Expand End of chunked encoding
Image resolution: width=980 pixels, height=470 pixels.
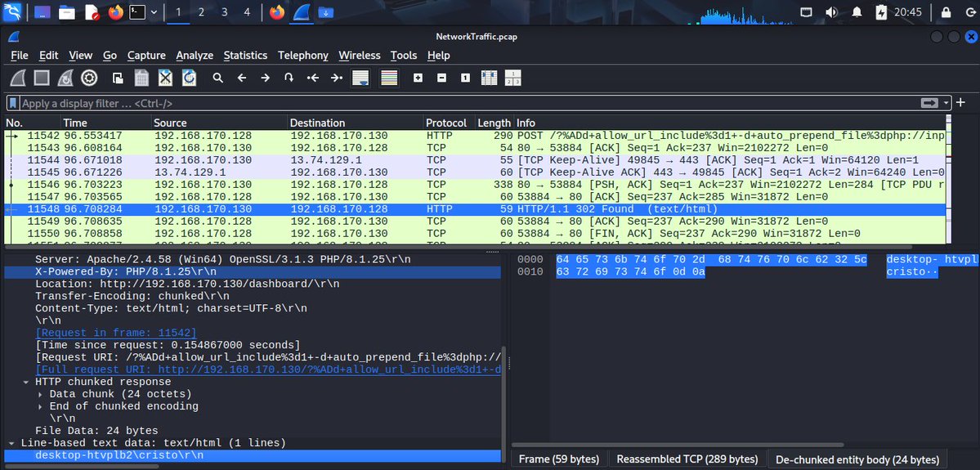click(40, 406)
